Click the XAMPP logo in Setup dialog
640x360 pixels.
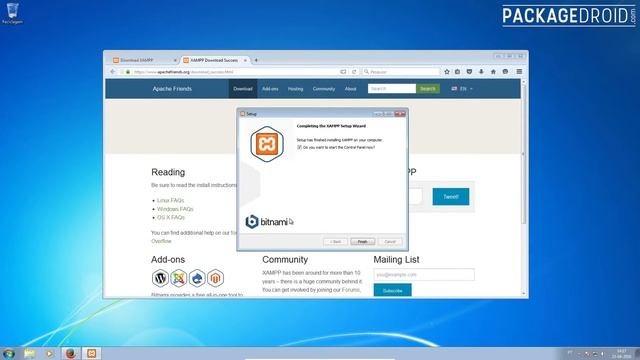267,144
